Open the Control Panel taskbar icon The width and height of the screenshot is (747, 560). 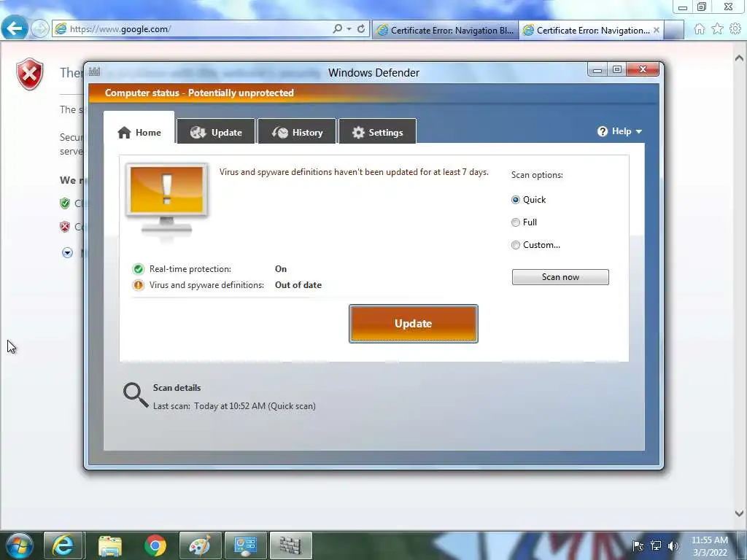point(245,545)
